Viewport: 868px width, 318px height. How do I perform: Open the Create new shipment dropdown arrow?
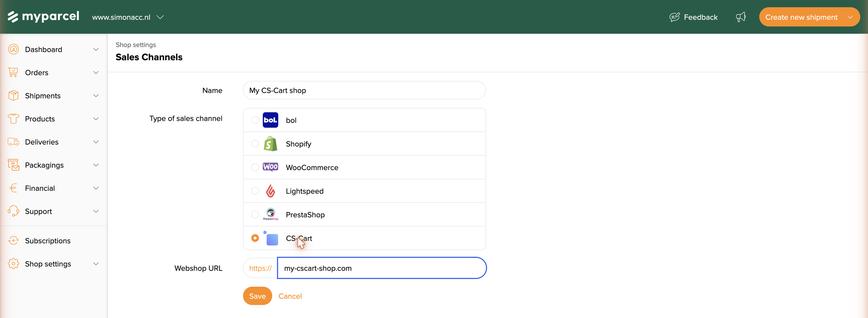click(850, 17)
